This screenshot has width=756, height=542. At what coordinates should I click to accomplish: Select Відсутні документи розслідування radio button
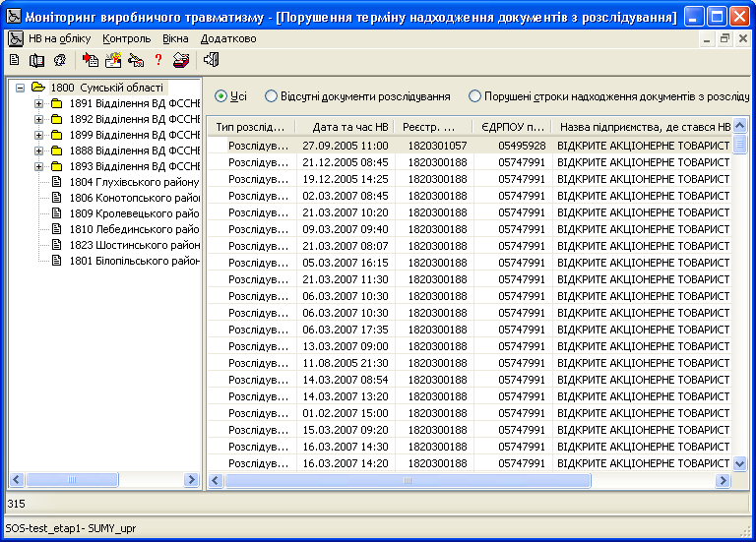271,96
